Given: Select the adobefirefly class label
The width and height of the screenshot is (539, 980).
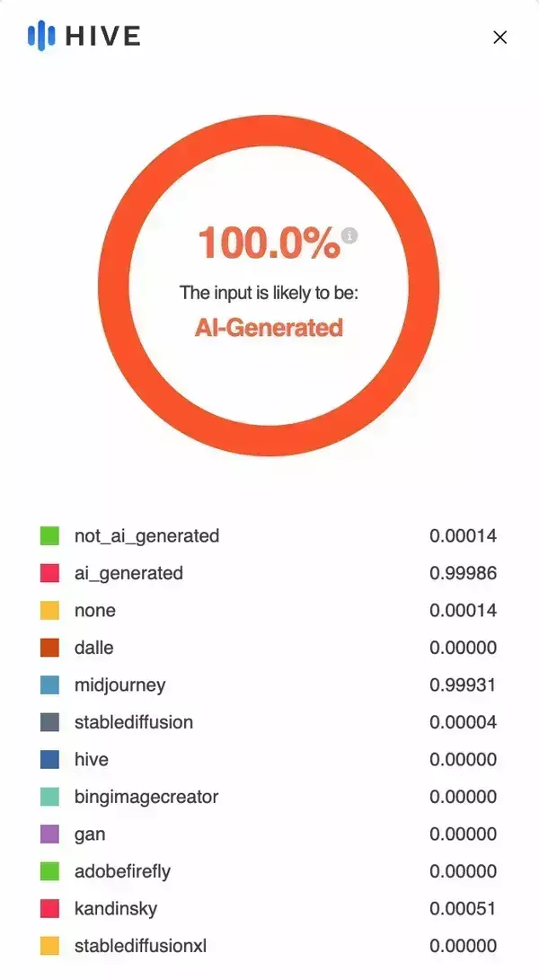Looking at the screenshot, I should pos(122,871).
